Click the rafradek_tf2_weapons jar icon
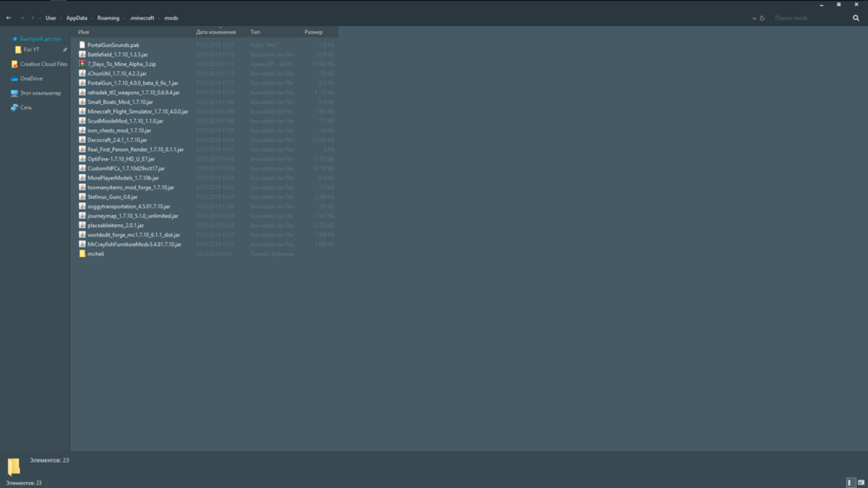The image size is (868, 488). (82, 93)
